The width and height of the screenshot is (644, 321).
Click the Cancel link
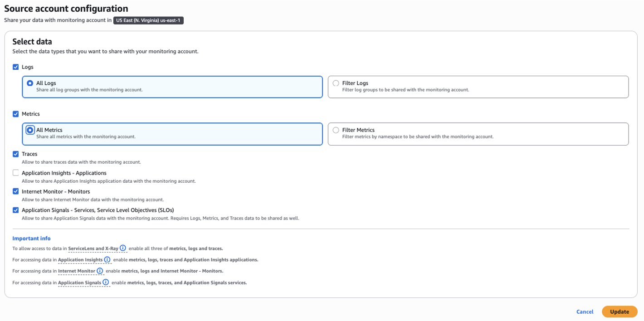(585, 312)
